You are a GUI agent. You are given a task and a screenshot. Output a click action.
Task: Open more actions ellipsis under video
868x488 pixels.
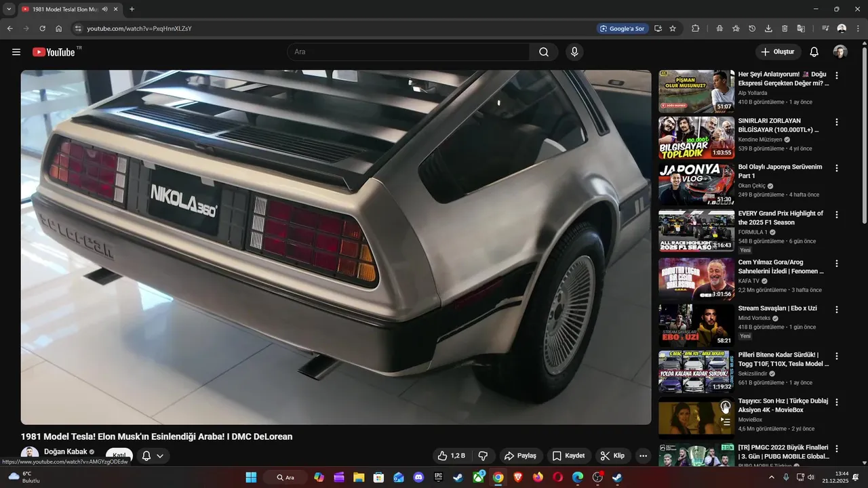[644, 455]
